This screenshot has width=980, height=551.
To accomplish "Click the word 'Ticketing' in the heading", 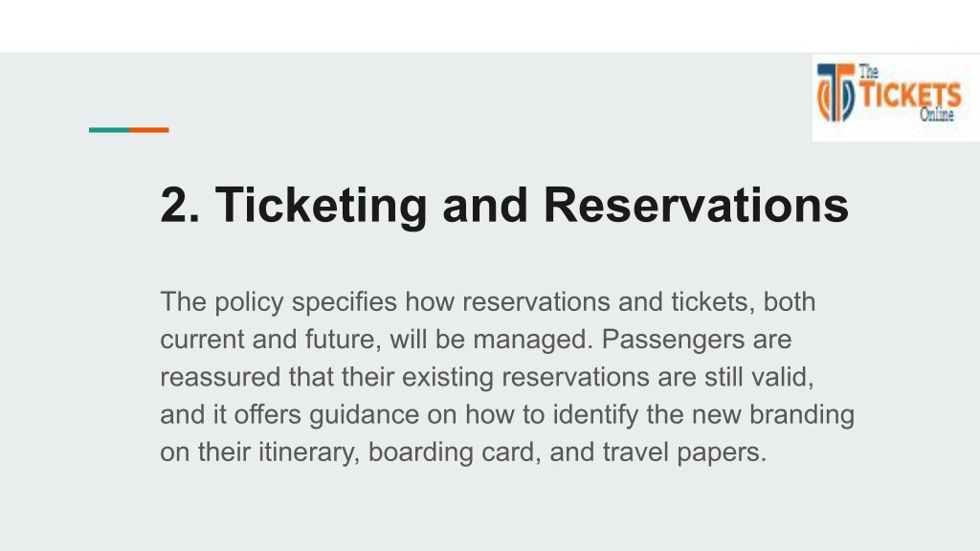I will tap(322, 207).
